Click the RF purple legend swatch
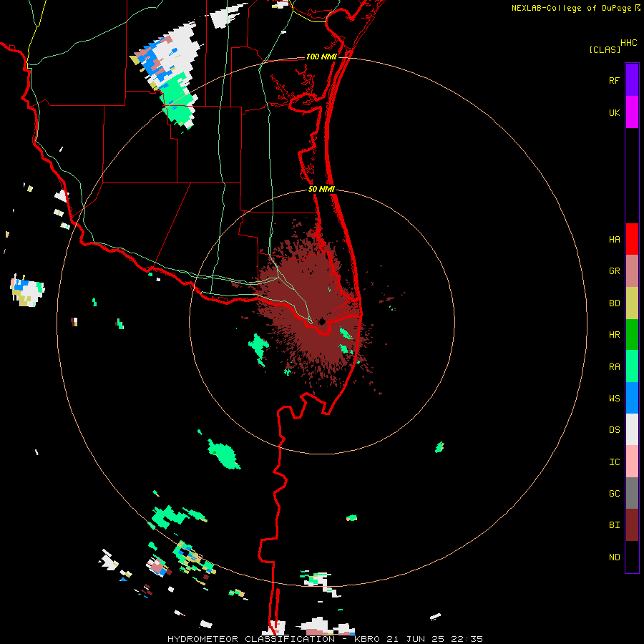This screenshot has width=644, height=644. 632,80
